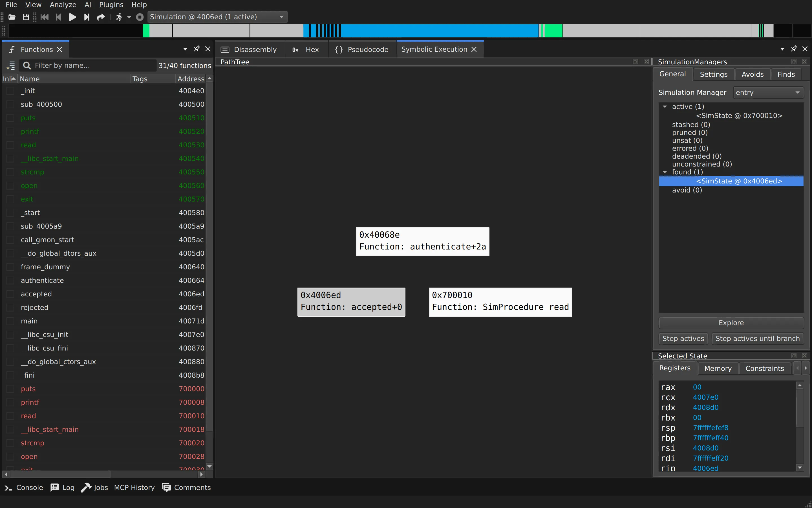
Task: Click the play simulation icon
Action: click(72, 17)
